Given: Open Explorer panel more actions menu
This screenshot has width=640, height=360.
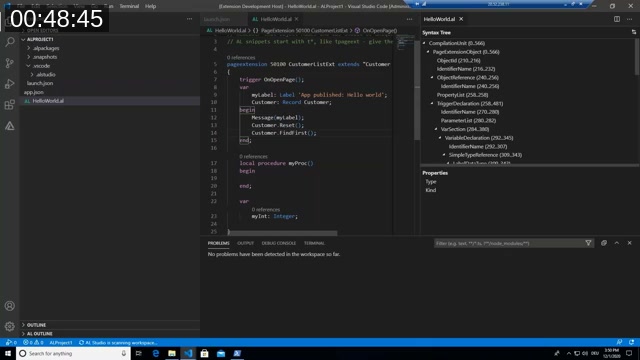Looking at the screenshot, I should (189, 19).
